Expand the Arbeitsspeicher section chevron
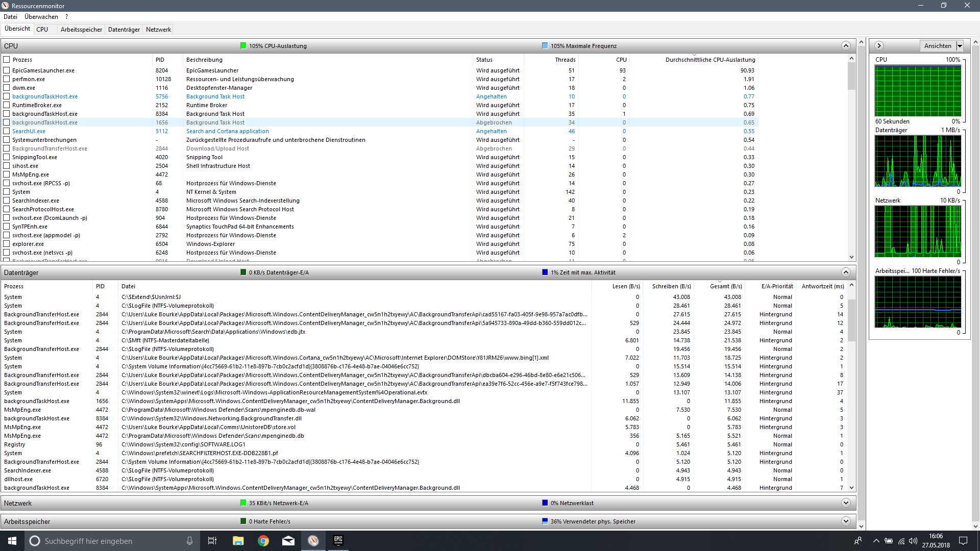The width and height of the screenshot is (980, 551). click(x=846, y=521)
